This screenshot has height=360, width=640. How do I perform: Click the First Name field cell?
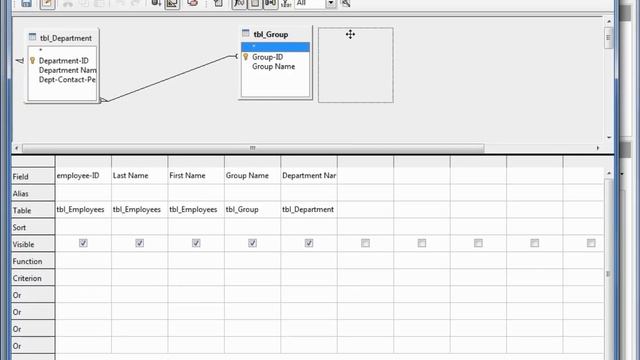click(196, 176)
